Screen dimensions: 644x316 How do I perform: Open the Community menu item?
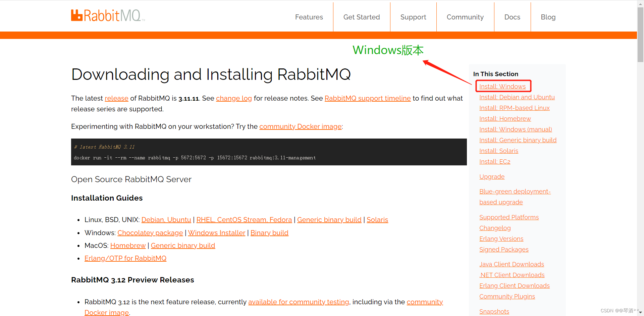coord(465,17)
